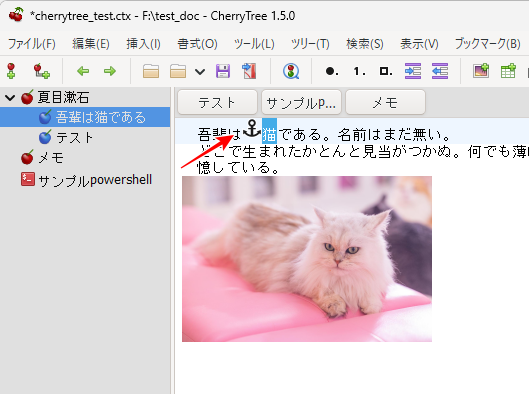
Task: Click the second folder icon beside dropdown arrow
Action: click(x=178, y=71)
